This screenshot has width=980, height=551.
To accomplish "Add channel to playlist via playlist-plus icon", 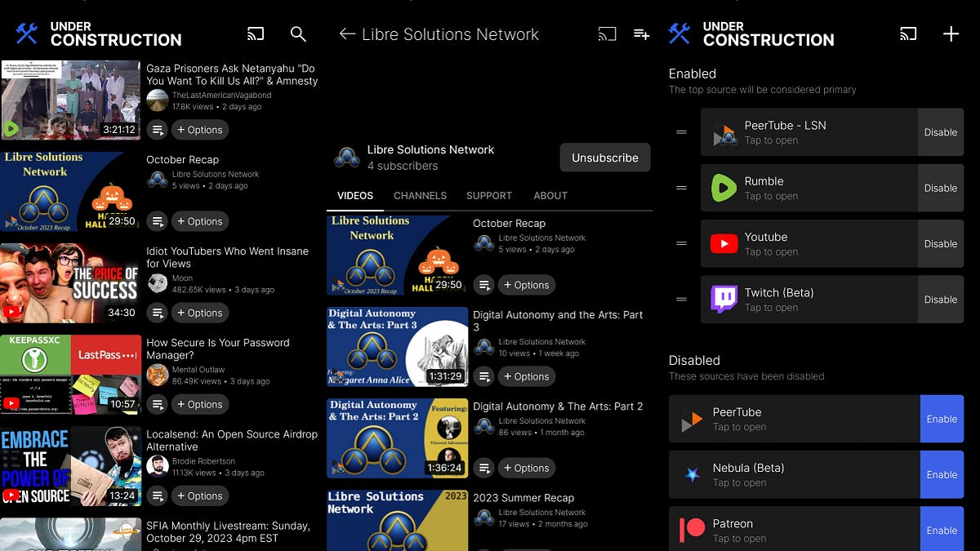I will click(641, 33).
